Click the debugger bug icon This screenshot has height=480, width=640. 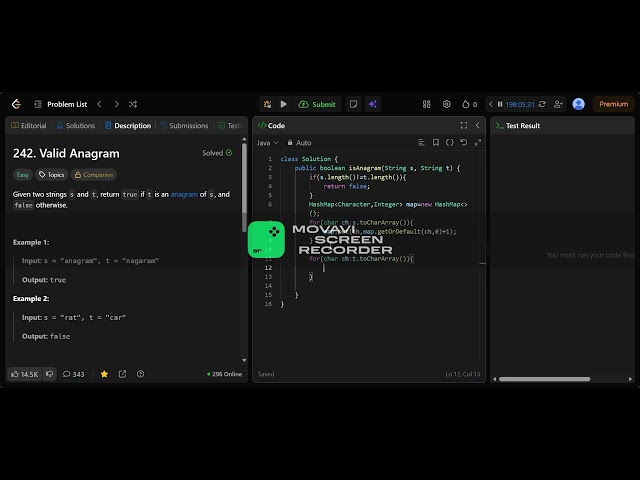(267, 104)
